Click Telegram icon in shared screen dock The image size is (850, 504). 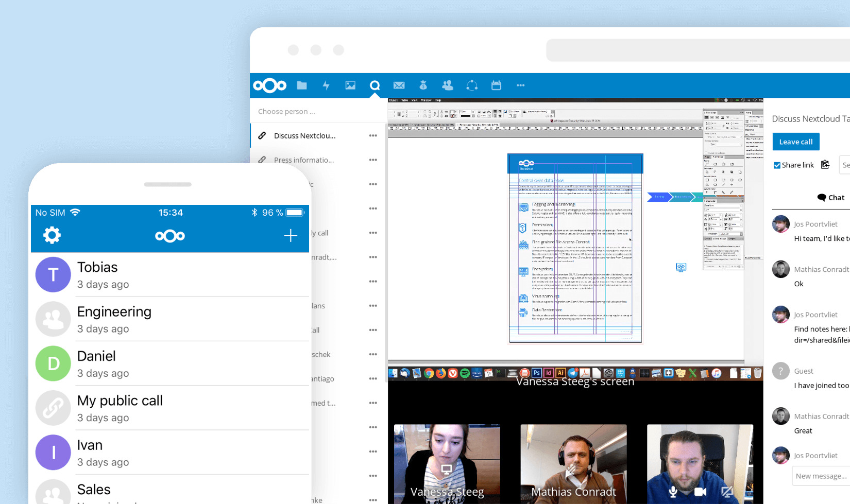tap(573, 373)
